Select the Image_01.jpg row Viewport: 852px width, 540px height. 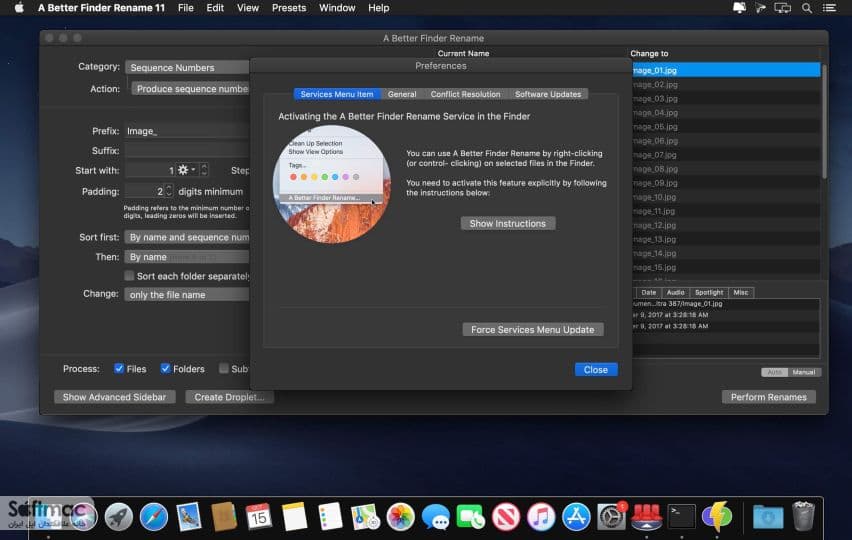tap(726, 70)
